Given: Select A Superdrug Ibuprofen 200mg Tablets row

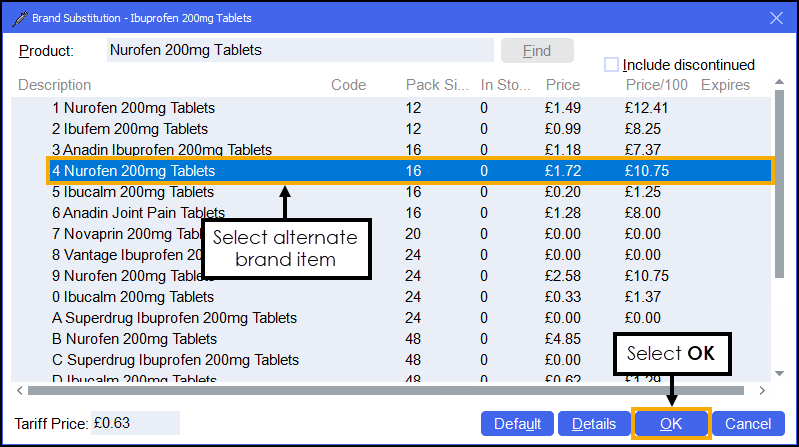Looking at the screenshot, I should click(174, 318).
